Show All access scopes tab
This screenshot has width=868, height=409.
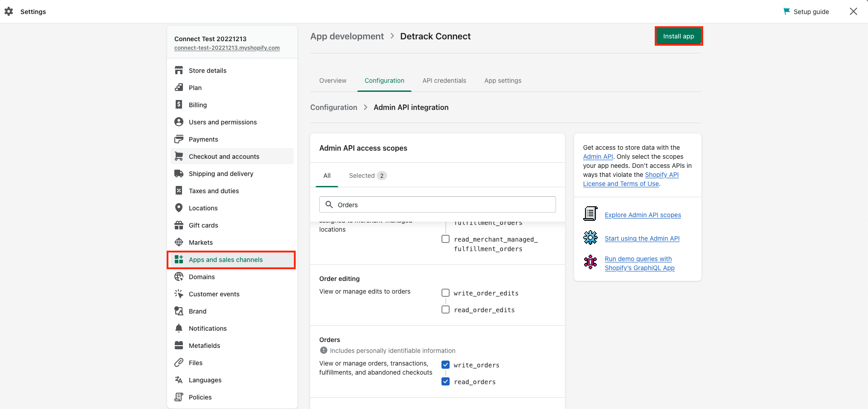[x=327, y=176]
